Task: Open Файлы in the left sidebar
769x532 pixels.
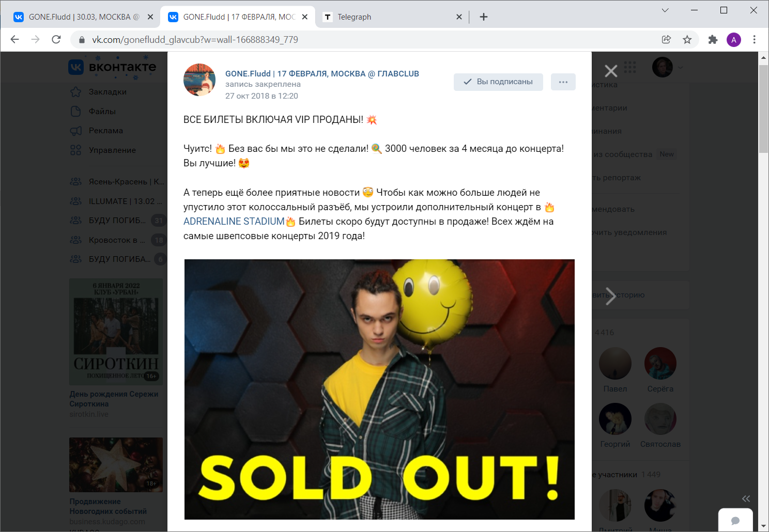Action: [102, 112]
